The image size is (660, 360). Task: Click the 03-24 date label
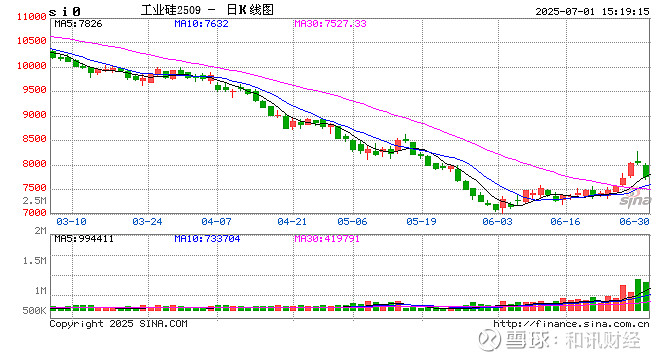[x=147, y=222]
